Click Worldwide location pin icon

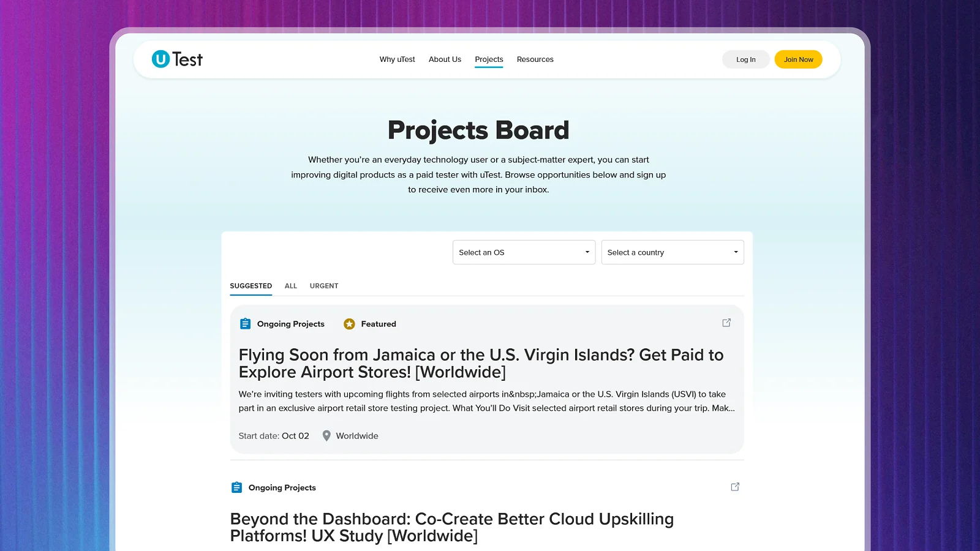[326, 436]
